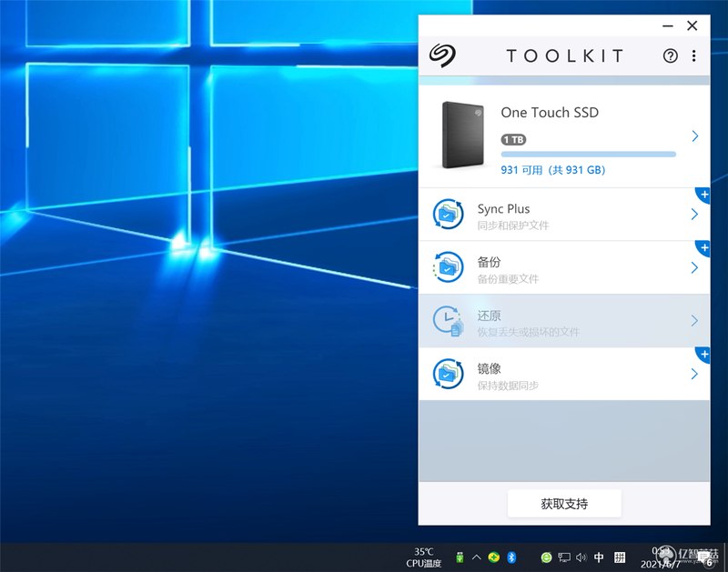Viewport: 728px width, 572px height.
Task: Expand One Touch SSD details chevron
Action: (x=694, y=135)
